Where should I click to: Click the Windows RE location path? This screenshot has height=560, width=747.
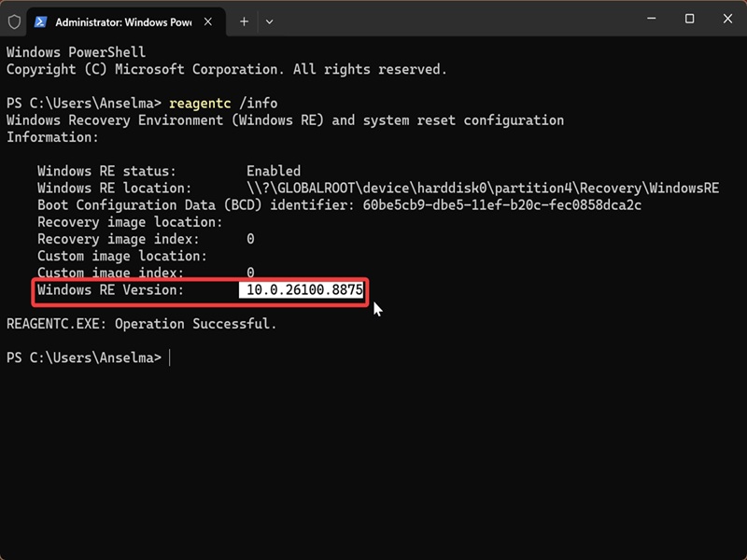coord(483,189)
